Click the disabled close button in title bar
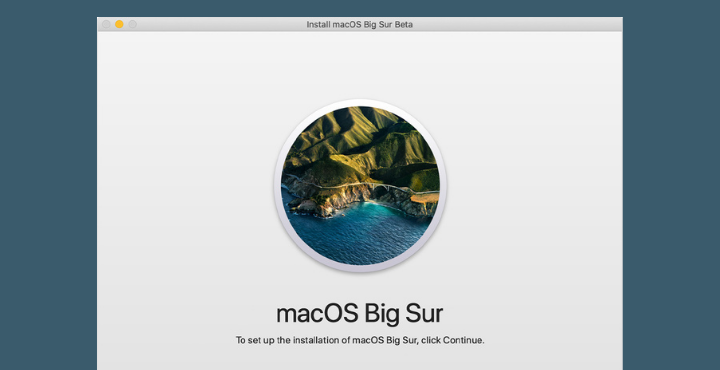Viewport: 720px width, 370px height. [106, 24]
